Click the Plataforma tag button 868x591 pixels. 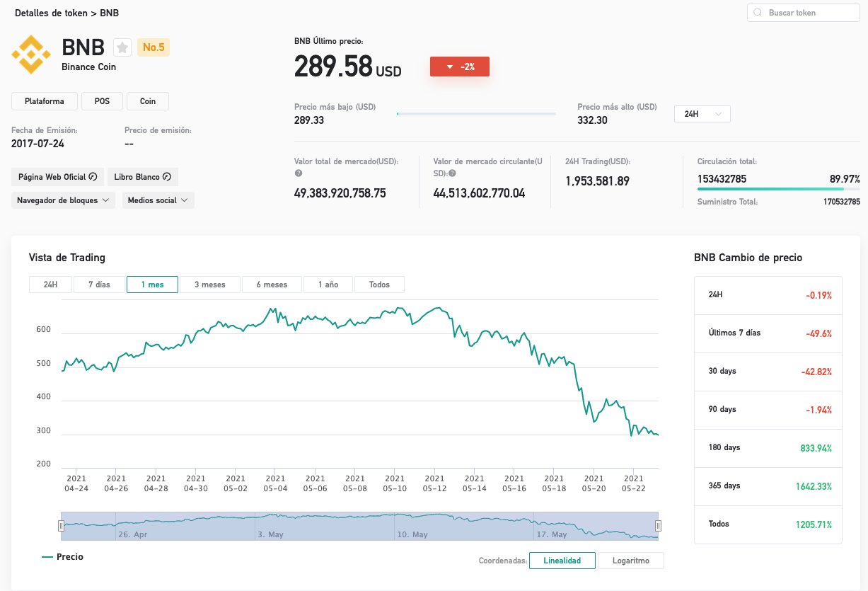[x=45, y=101]
